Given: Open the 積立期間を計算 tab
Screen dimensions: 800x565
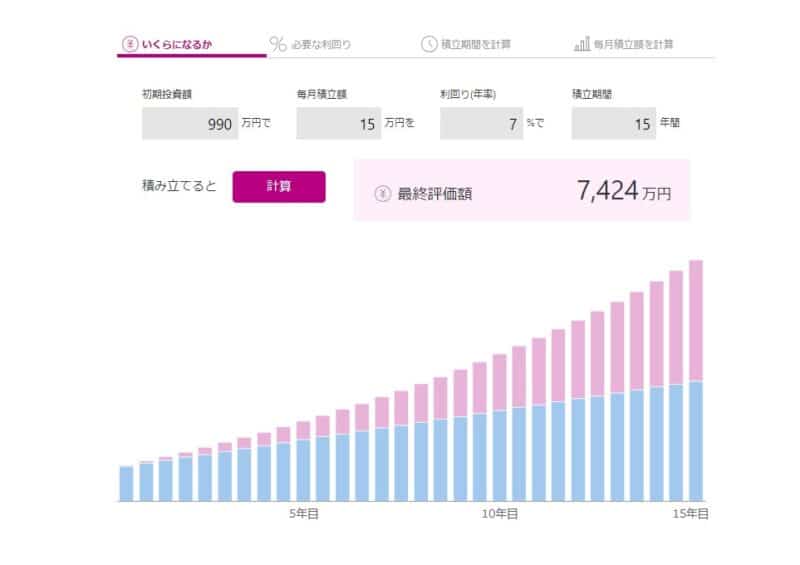Looking at the screenshot, I should tap(466, 44).
